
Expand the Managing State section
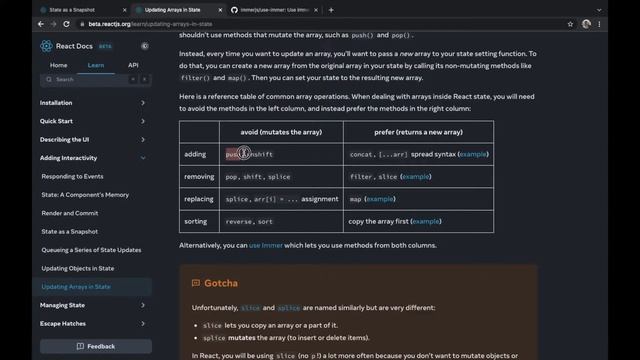(x=93, y=305)
